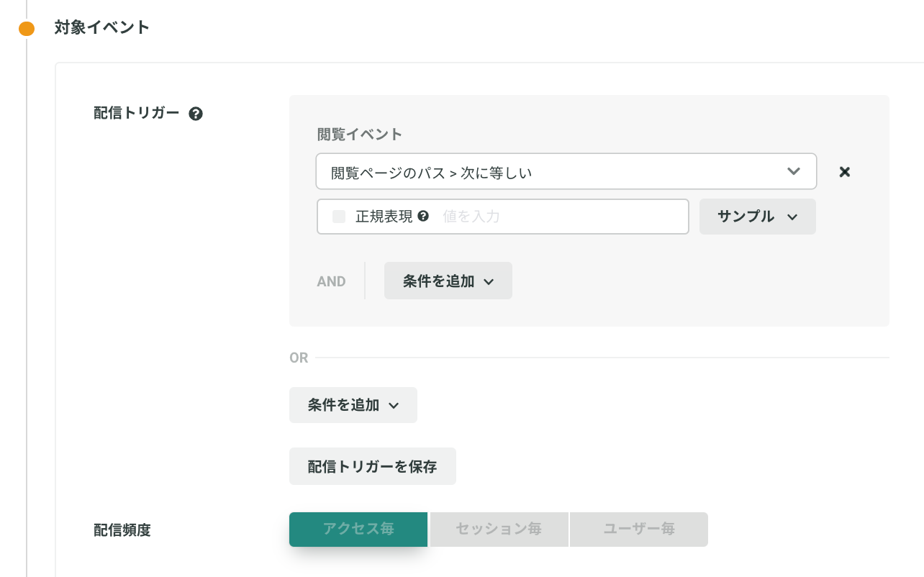This screenshot has width=924, height=577.
Task: Click the 配信トリガー label
Action: [137, 113]
